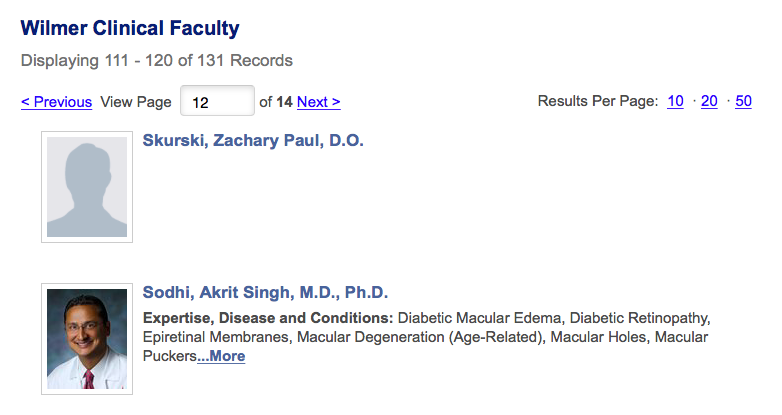Show 10 results per page
Viewport: 782px width, 415px height.
pos(675,101)
